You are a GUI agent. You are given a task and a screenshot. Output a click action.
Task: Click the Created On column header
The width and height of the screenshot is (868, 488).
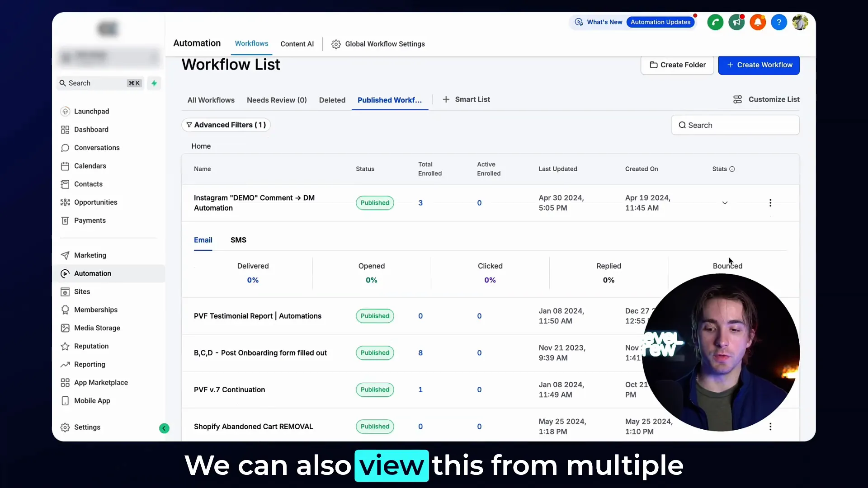[x=642, y=169]
